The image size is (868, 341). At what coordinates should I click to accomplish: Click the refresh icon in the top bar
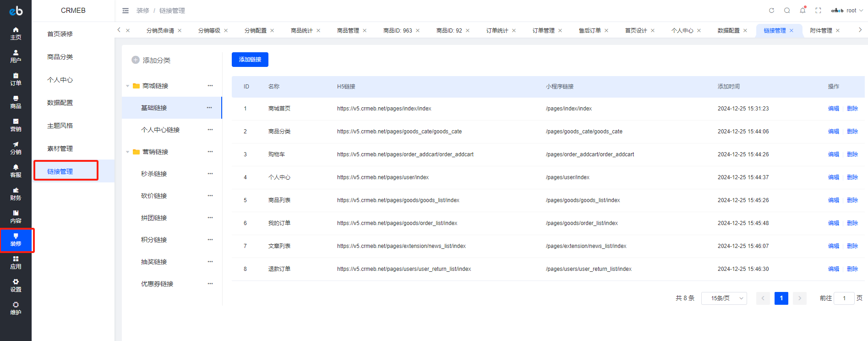771,11
